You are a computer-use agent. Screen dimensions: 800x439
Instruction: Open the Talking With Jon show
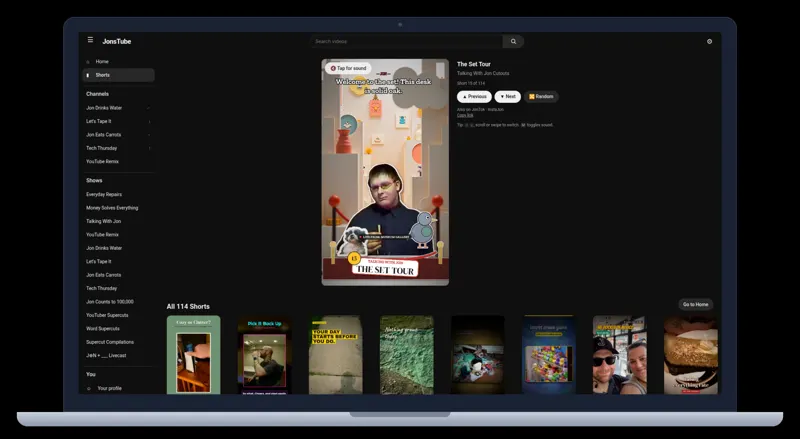(104, 221)
